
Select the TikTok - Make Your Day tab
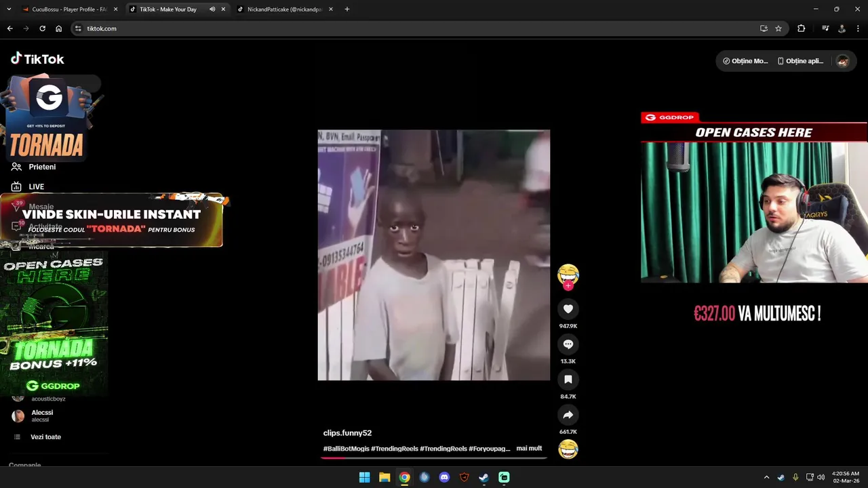(x=167, y=9)
